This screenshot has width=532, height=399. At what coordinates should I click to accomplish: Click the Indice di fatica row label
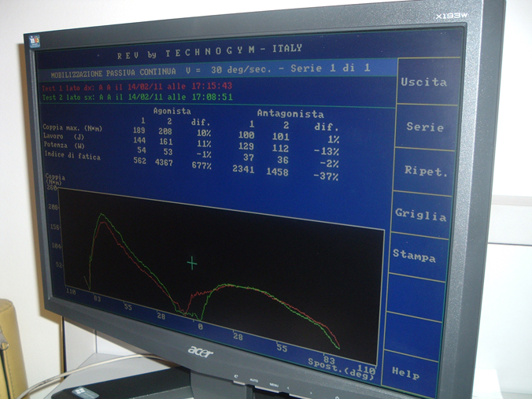pyautogui.click(x=72, y=155)
